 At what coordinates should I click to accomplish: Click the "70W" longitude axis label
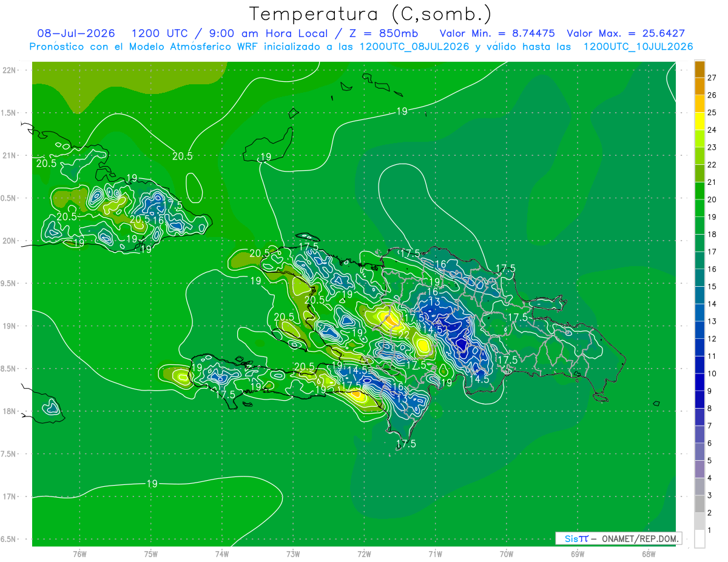(x=507, y=554)
